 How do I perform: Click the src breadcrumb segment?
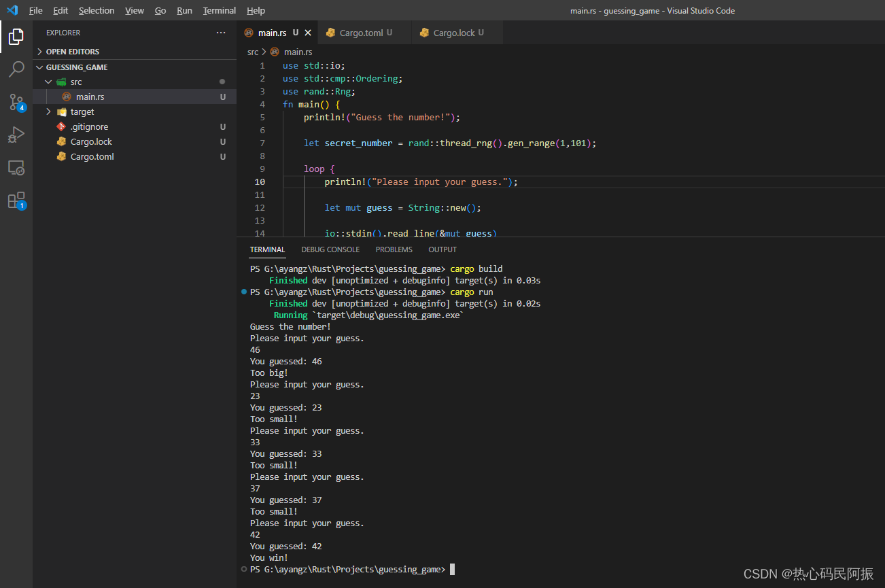(x=253, y=52)
